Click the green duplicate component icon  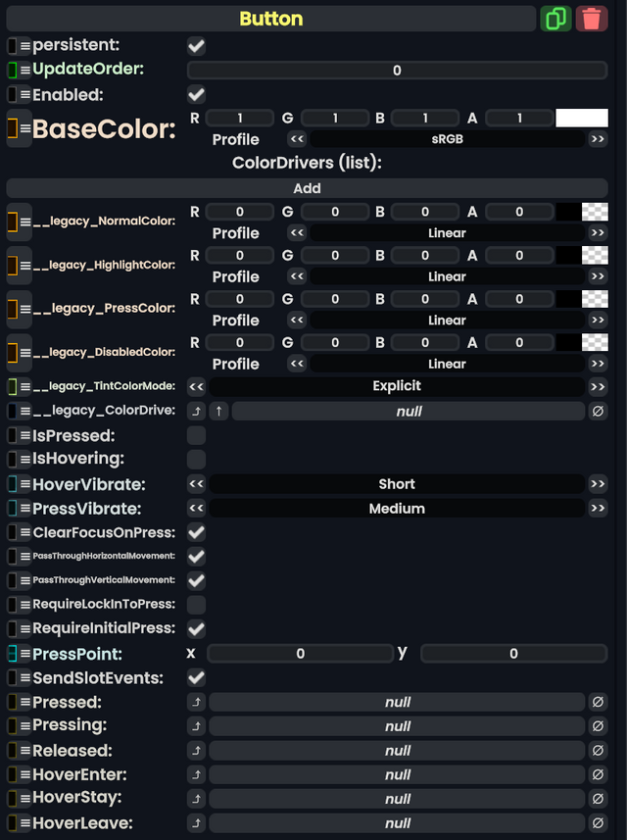[x=555, y=19]
